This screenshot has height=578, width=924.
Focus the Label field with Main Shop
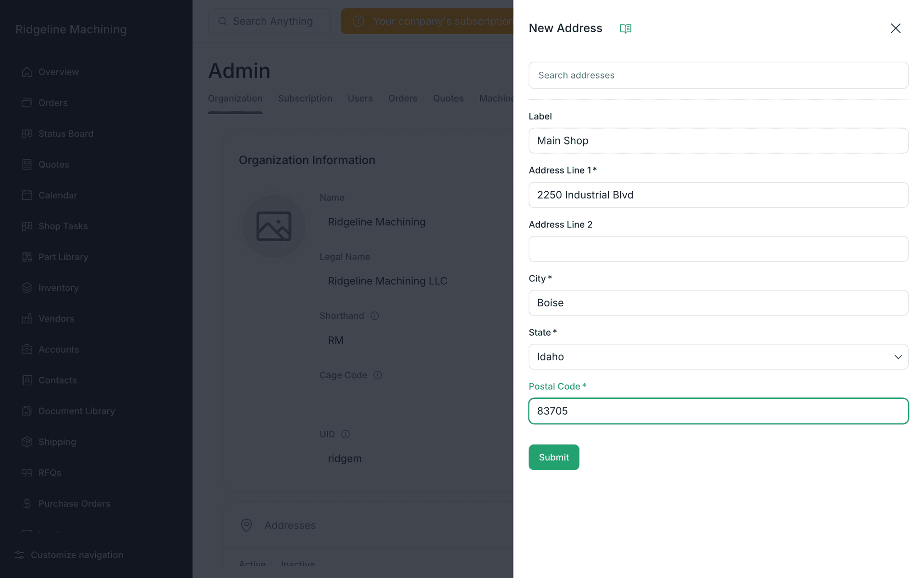point(718,141)
